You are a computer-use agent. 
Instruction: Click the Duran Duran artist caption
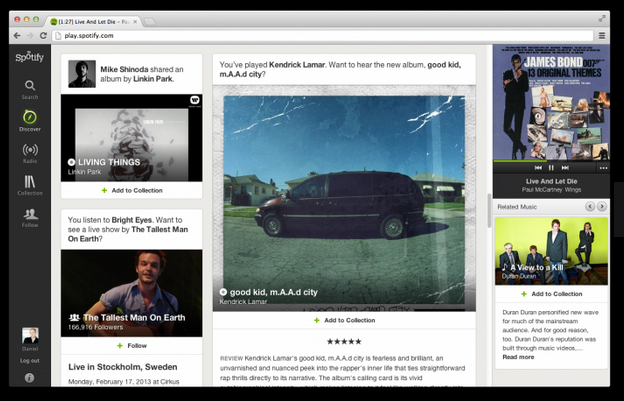[x=518, y=276]
